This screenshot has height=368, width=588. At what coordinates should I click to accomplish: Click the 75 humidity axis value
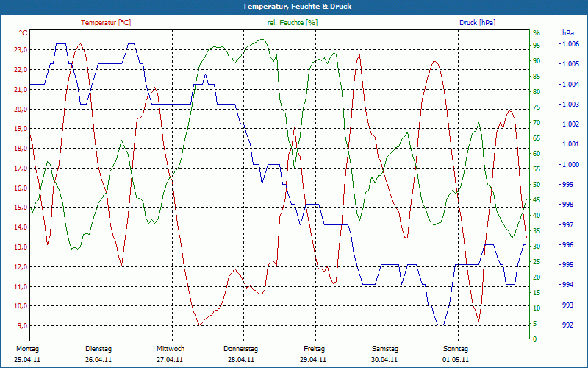pos(537,107)
